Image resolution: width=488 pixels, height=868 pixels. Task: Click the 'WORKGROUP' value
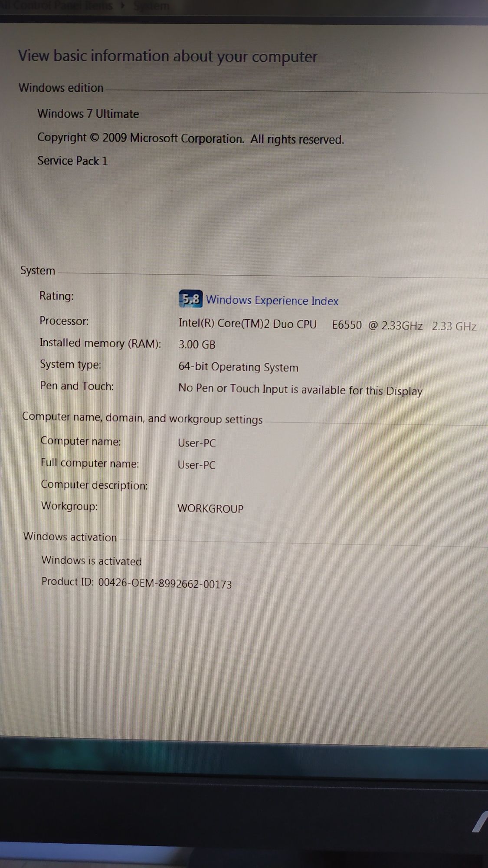point(210,509)
